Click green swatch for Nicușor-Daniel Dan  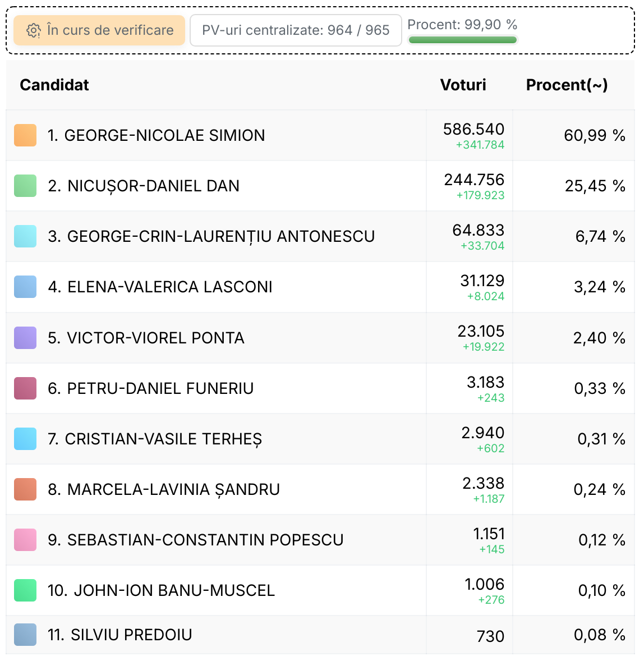tap(25, 186)
